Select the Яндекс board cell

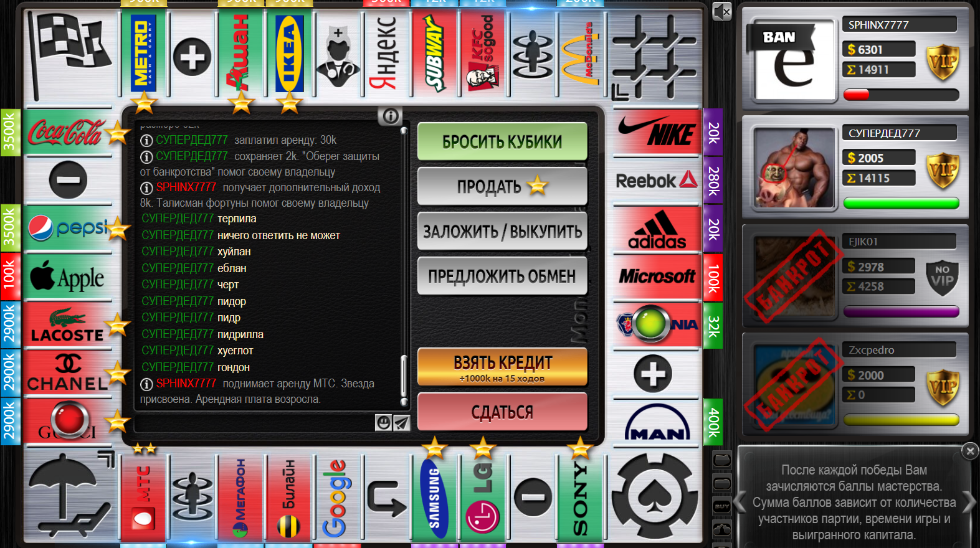point(386,55)
